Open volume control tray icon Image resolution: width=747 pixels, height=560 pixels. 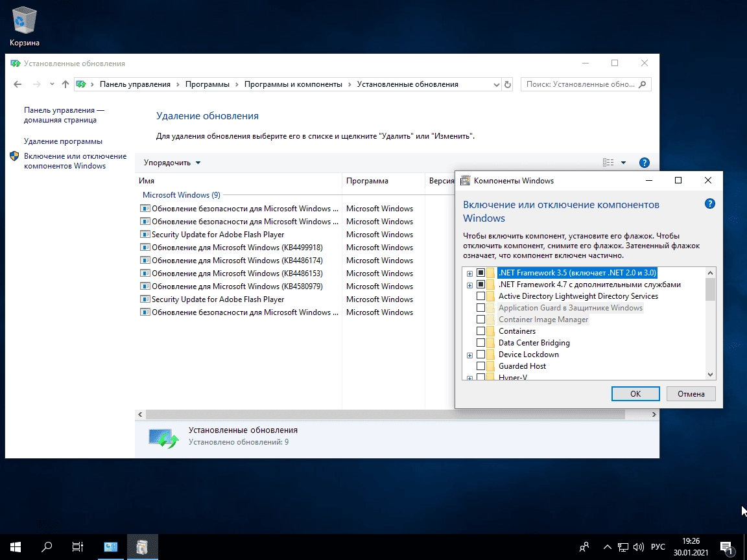[x=639, y=546]
